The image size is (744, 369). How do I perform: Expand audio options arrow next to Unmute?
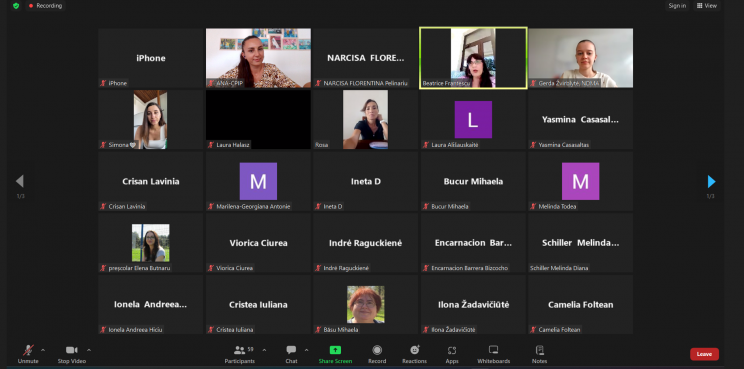(x=43, y=350)
